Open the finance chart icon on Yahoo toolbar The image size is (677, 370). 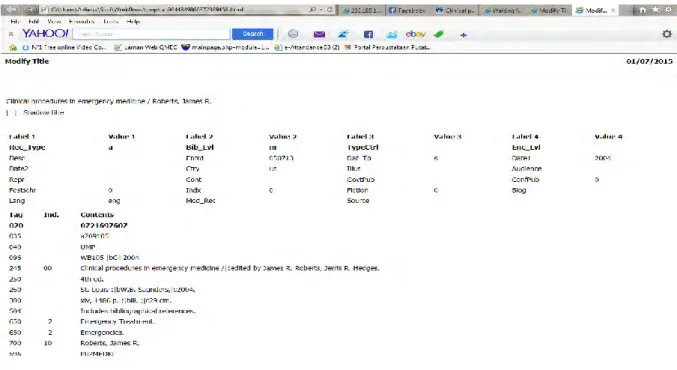click(x=392, y=34)
